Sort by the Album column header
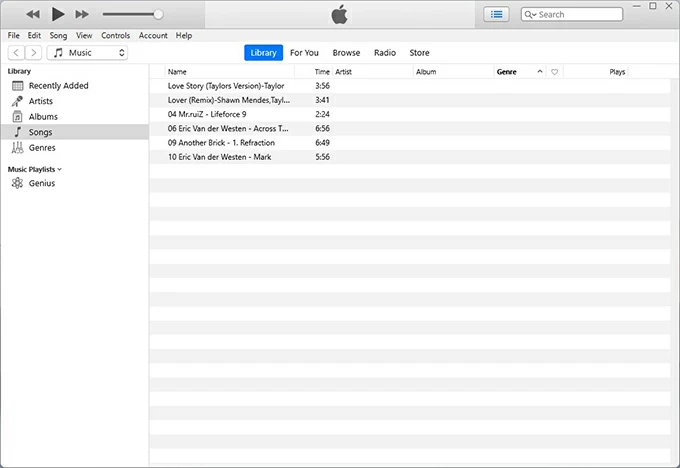 [454, 72]
